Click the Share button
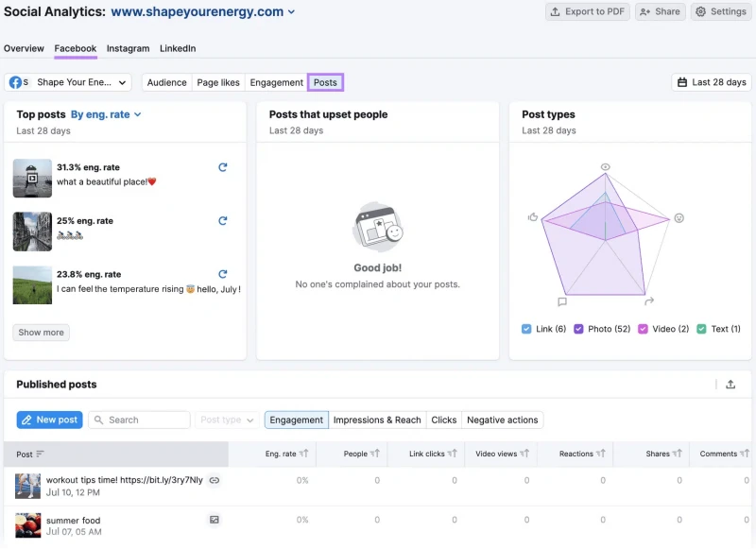The height and width of the screenshot is (549, 756). 660,11
